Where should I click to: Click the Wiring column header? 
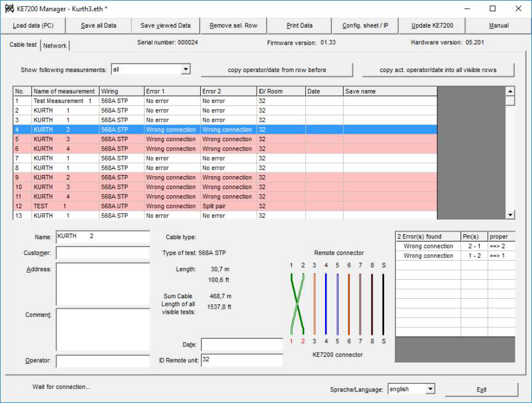click(122, 91)
